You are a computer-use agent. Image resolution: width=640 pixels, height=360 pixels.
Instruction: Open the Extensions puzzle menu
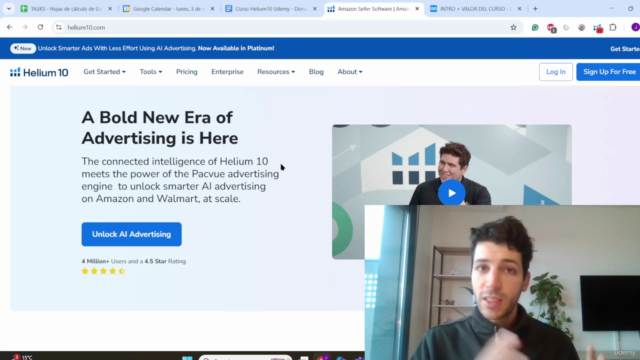point(613,27)
